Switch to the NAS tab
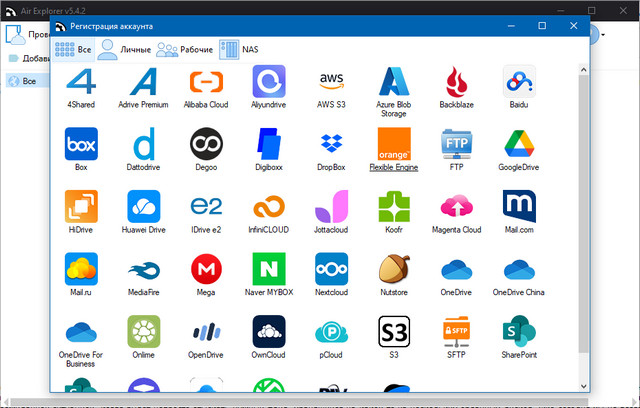 tap(239, 49)
